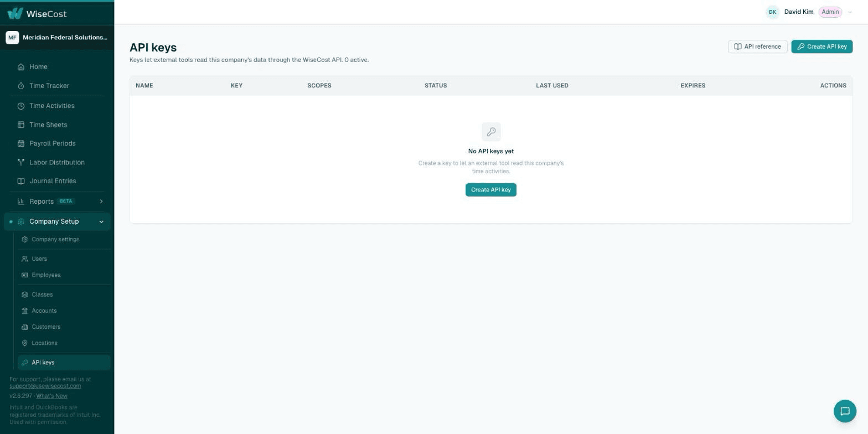
Task: Open the David Kim account dropdown arrow
Action: click(x=850, y=12)
